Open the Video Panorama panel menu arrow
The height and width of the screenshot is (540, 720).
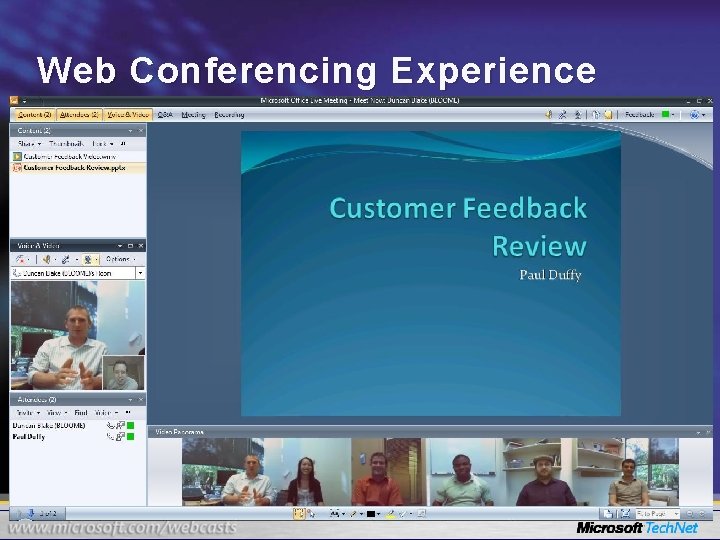pos(698,433)
